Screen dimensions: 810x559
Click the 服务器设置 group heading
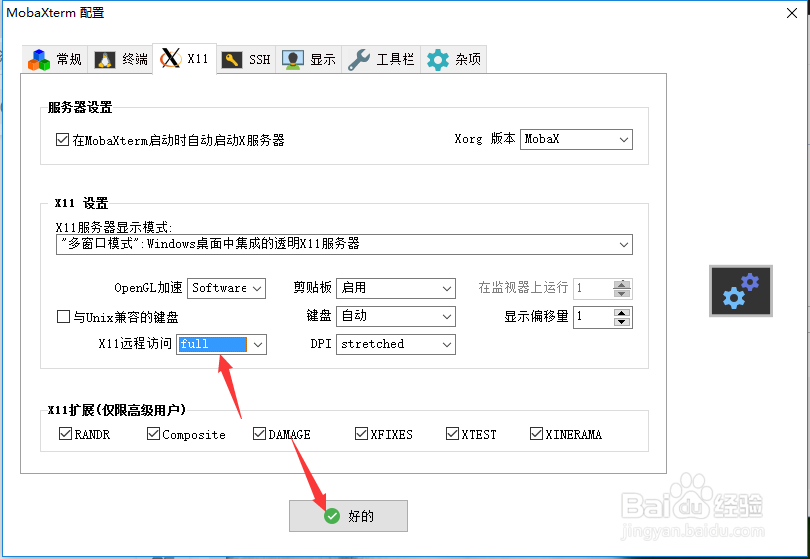point(80,107)
